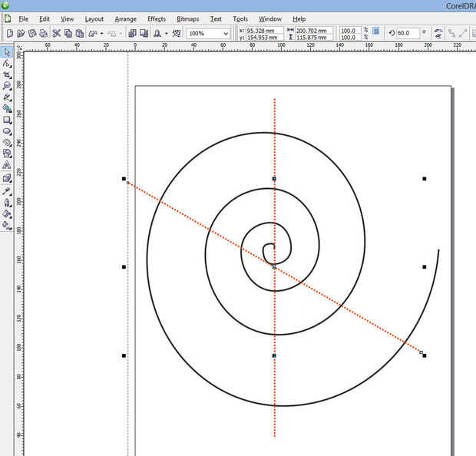The height and width of the screenshot is (456, 476).
Task: Choose the Text tool
Action: tap(7, 165)
